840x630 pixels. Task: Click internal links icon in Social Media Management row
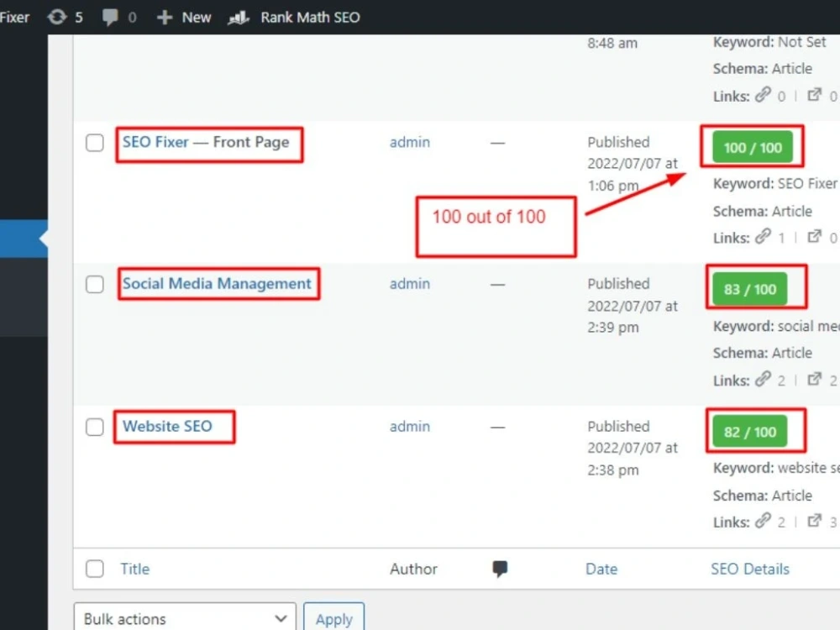coord(763,379)
